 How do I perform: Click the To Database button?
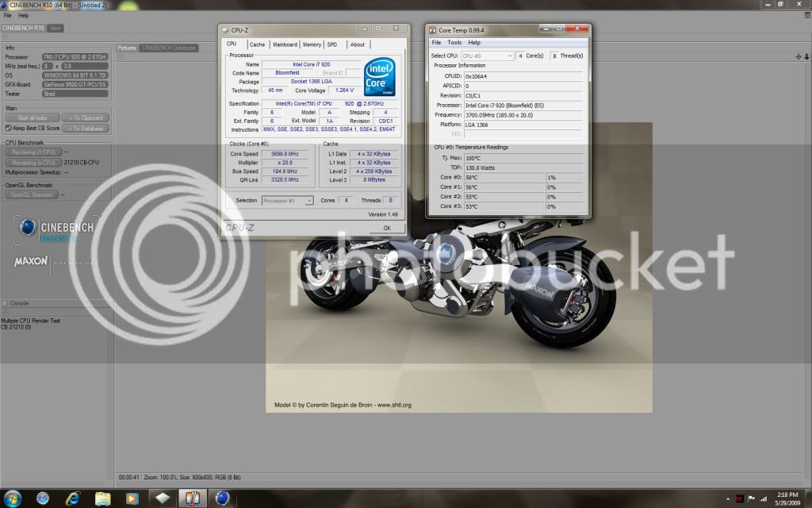pos(86,129)
